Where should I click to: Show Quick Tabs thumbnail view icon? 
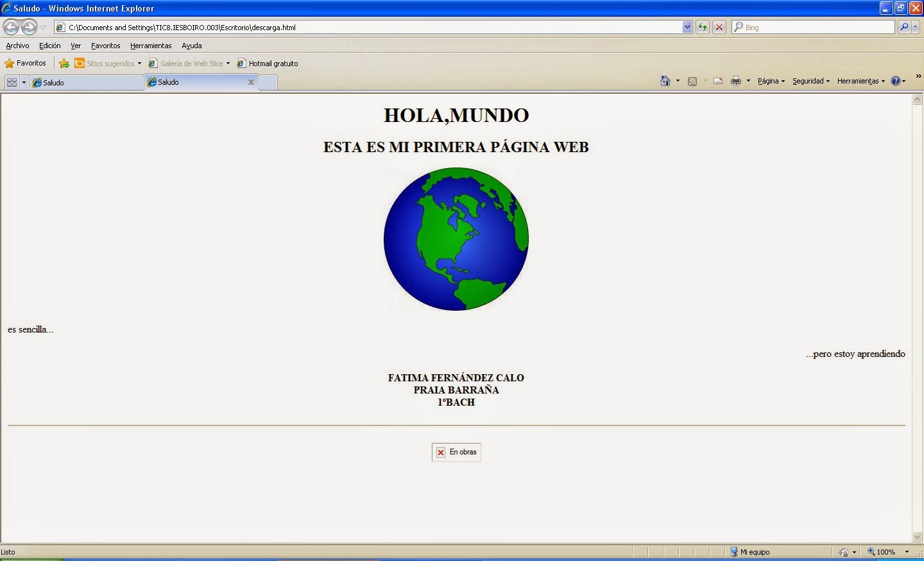pos(12,82)
